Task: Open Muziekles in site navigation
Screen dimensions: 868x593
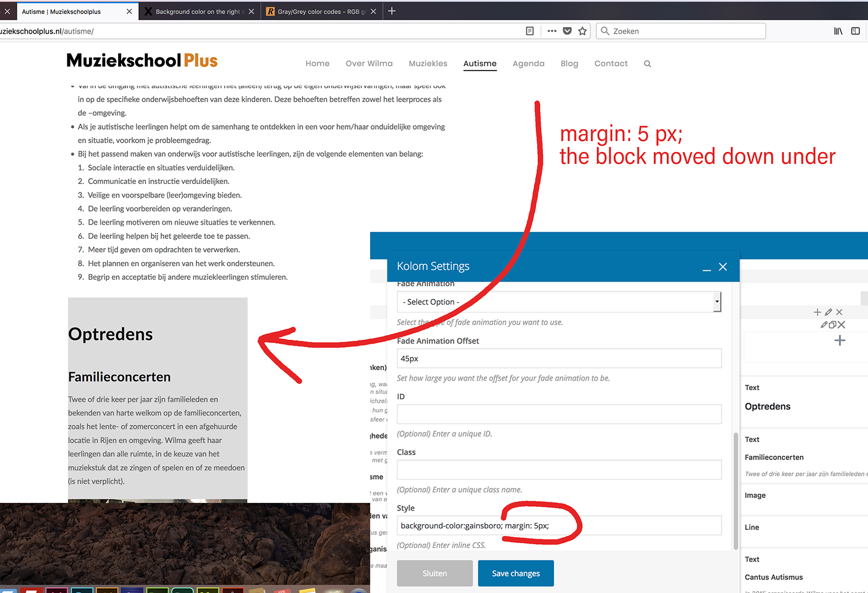Action: click(428, 63)
